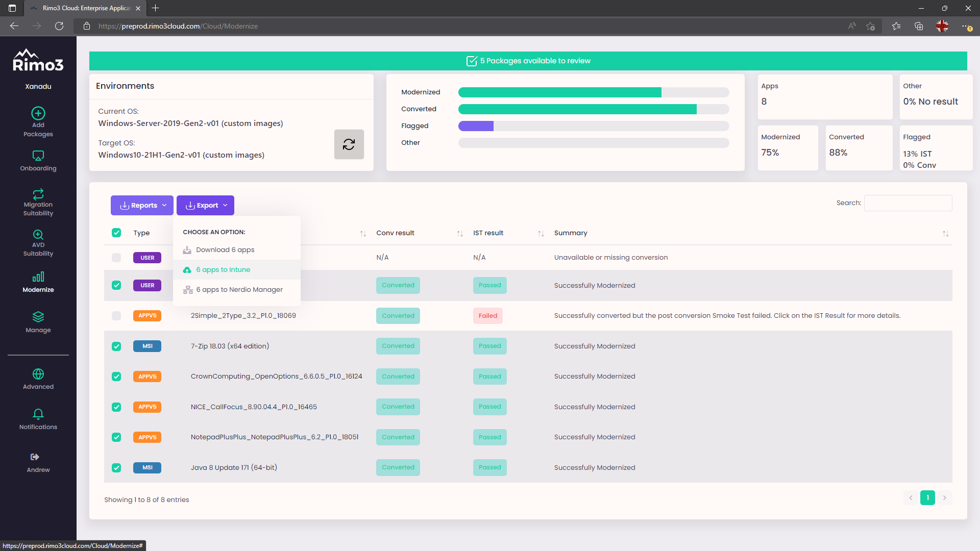980x551 pixels.
Task: Sort by the Summary column arrows
Action: coord(945,234)
